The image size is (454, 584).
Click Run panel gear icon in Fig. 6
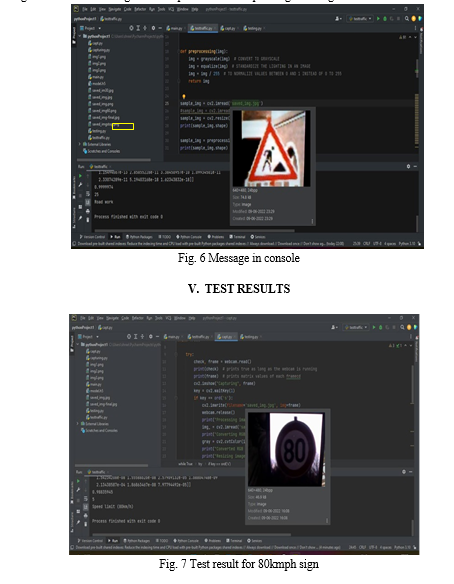point(408,166)
